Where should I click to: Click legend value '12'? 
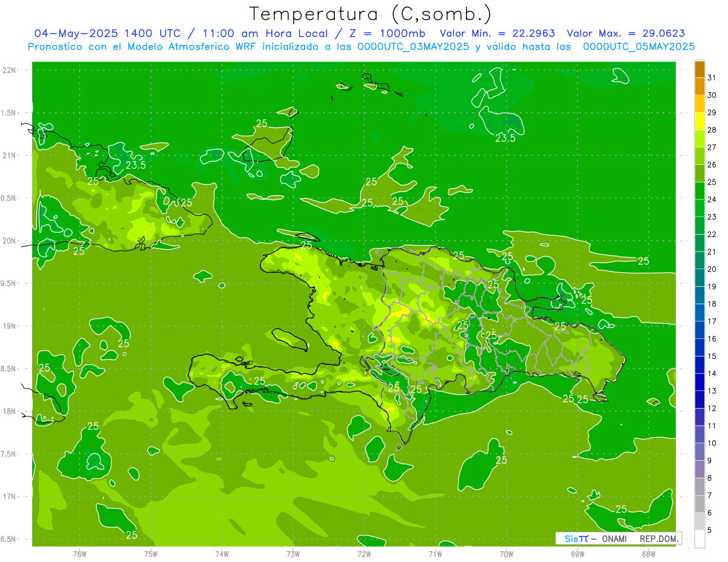click(x=712, y=409)
